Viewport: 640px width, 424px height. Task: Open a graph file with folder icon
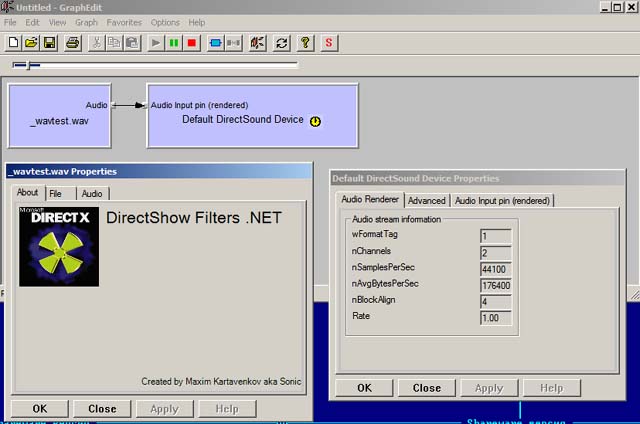pyautogui.click(x=31, y=43)
